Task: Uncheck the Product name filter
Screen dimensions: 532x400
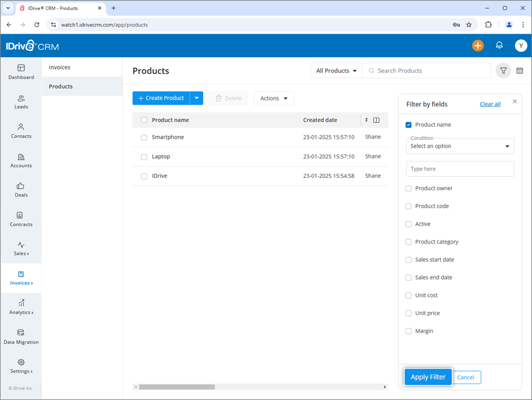Action: pos(408,125)
